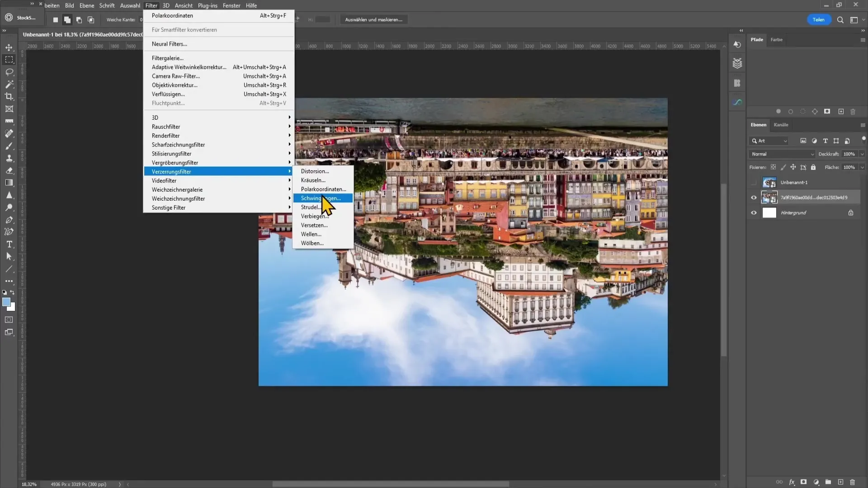Viewport: 868px width, 488px height.
Task: Enable New Selection mode
Action: pyautogui.click(x=56, y=20)
